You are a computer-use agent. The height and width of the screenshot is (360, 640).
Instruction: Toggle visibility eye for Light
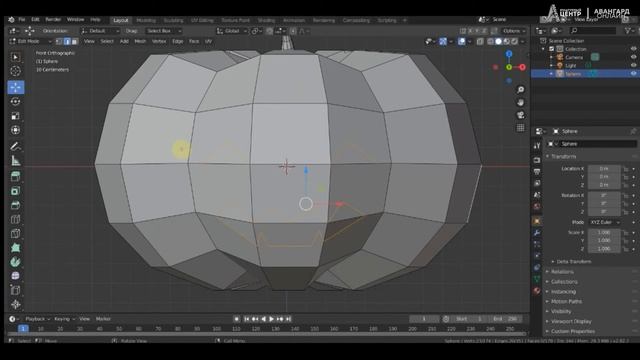click(x=633, y=65)
